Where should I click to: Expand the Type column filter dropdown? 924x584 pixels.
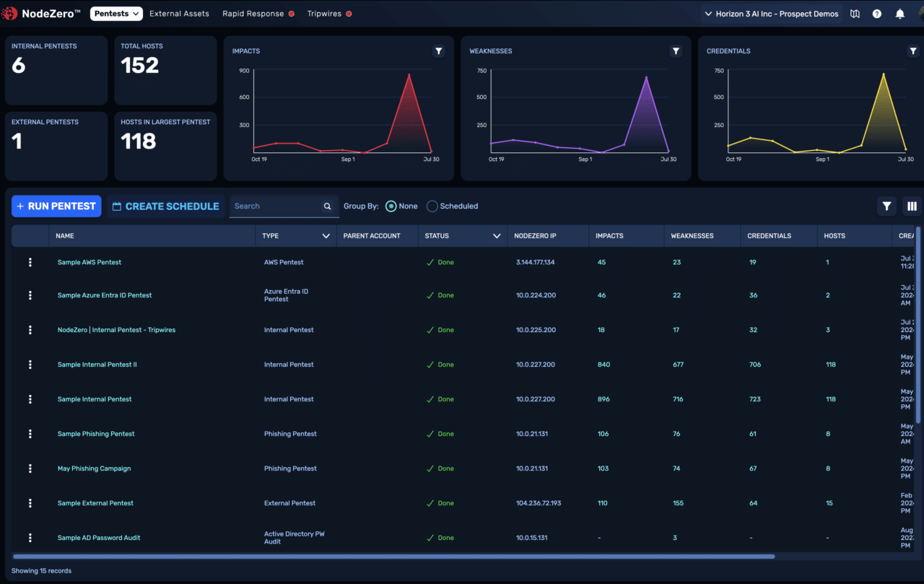point(325,235)
